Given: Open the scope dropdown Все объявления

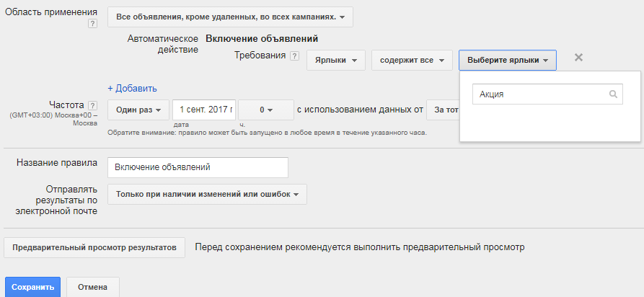Looking at the screenshot, I should click(x=230, y=17).
